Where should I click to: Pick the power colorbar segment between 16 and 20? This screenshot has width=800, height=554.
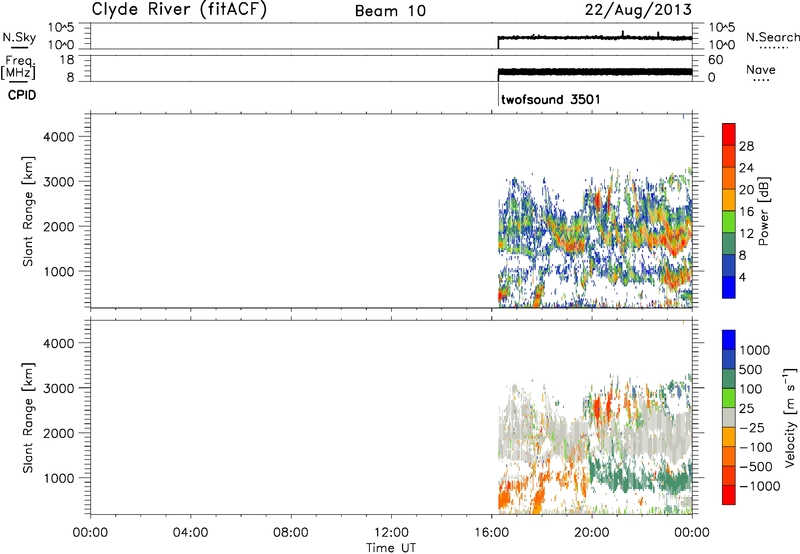point(729,200)
